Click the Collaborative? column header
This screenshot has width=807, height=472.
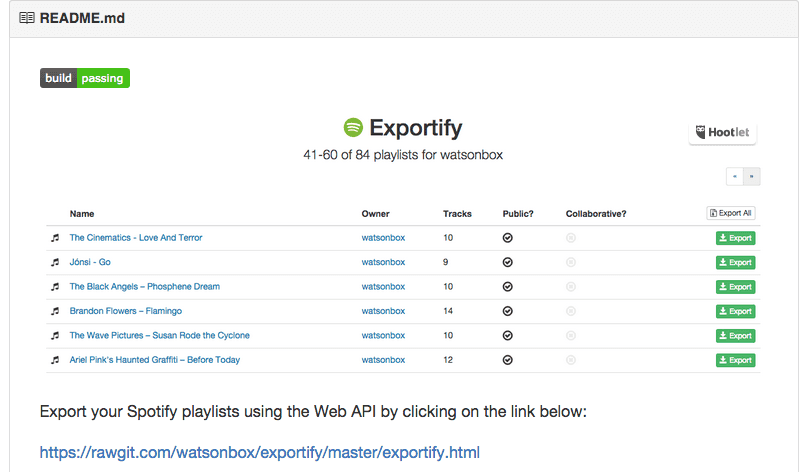click(596, 214)
